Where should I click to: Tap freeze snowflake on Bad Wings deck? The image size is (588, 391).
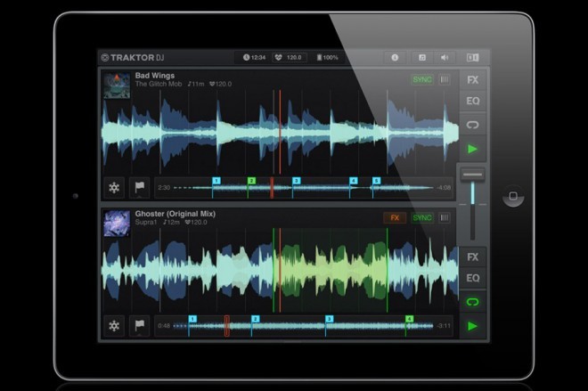coord(114,187)
